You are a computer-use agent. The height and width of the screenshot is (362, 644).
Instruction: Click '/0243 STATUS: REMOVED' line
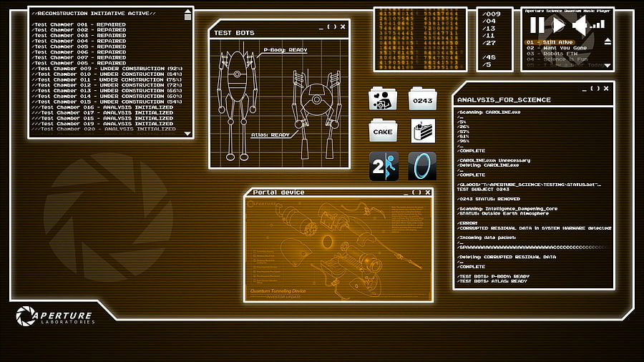(488, 199)
